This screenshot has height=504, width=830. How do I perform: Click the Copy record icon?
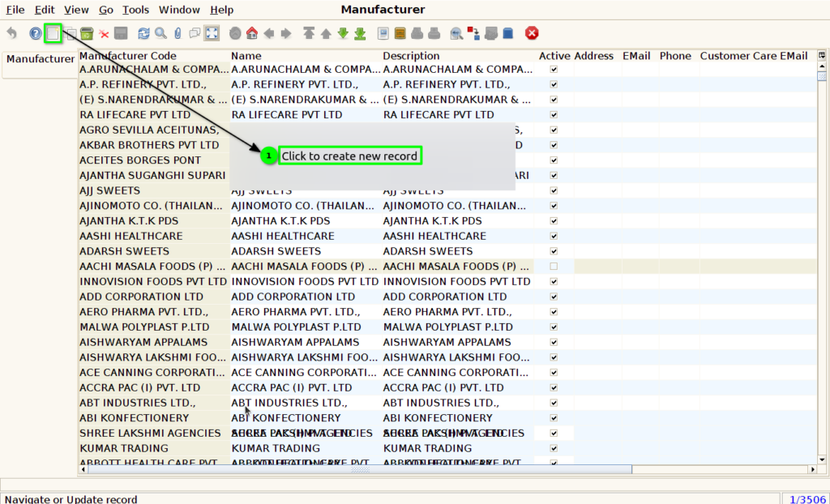[71, 33]
